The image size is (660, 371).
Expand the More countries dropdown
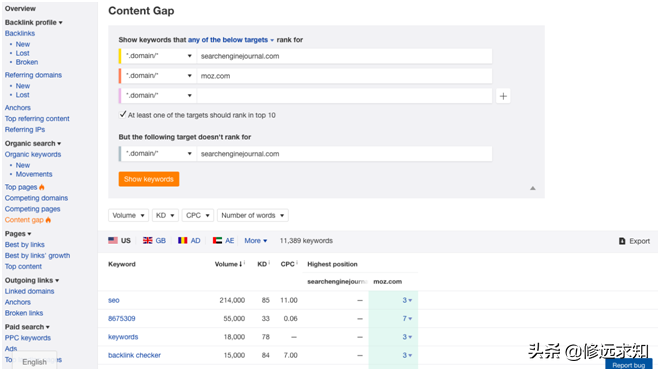255,241
